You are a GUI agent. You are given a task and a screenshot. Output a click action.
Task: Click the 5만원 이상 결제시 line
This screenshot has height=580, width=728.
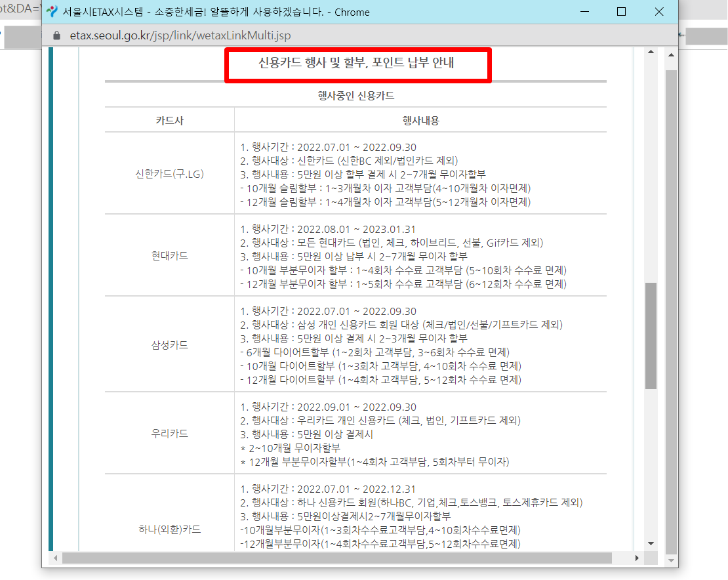[x=306, y=434]
